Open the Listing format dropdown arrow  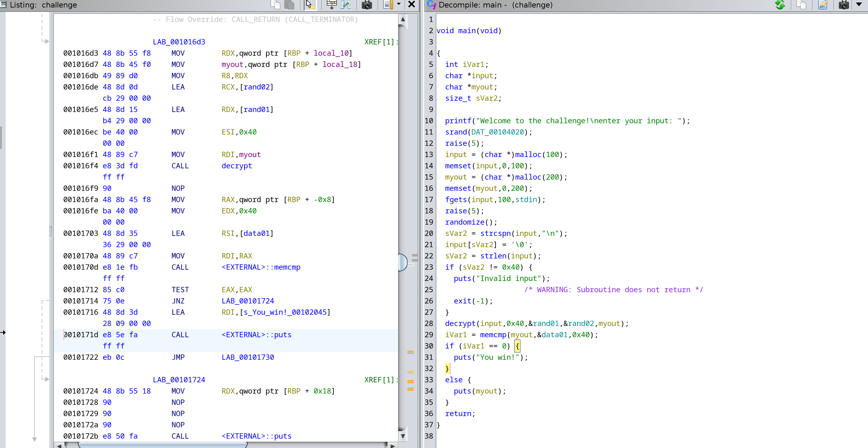click(x=398, y=4)
